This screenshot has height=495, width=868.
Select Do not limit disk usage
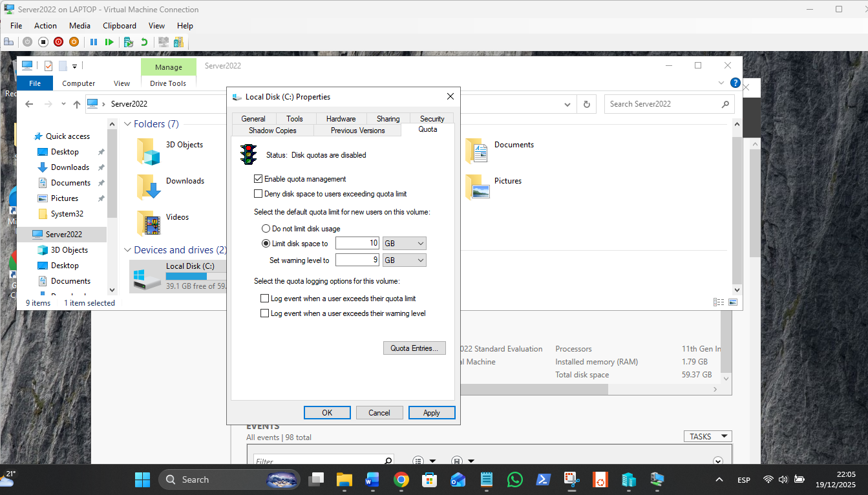click(266, 229)
